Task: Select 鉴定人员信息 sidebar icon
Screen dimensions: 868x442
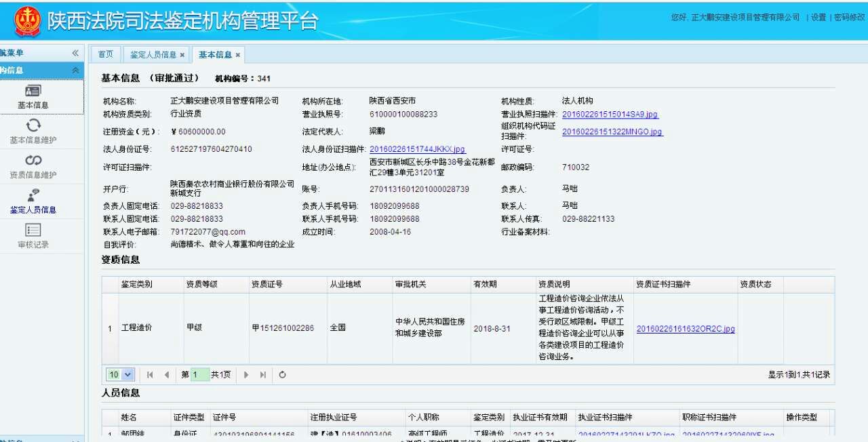Action: pos(33,196)
